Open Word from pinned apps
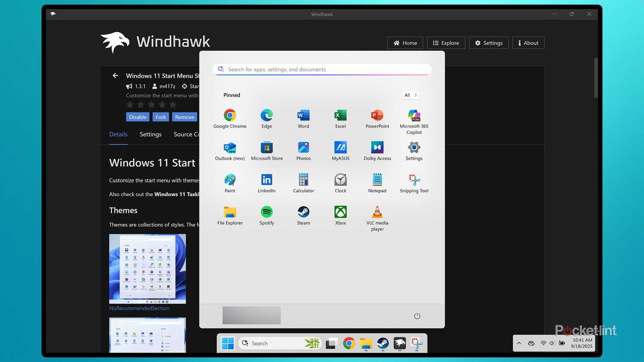 tap(304, 119)
